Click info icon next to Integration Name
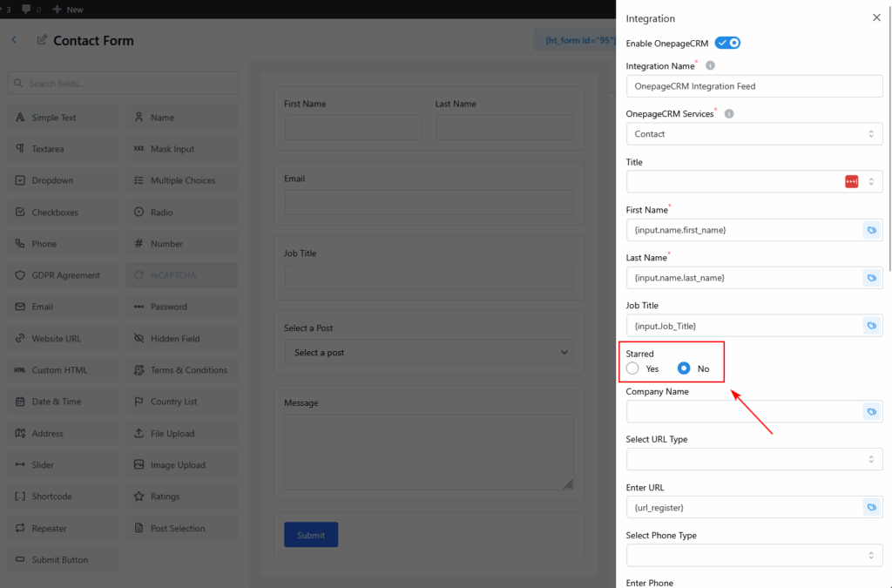 [x=710, y=66]
